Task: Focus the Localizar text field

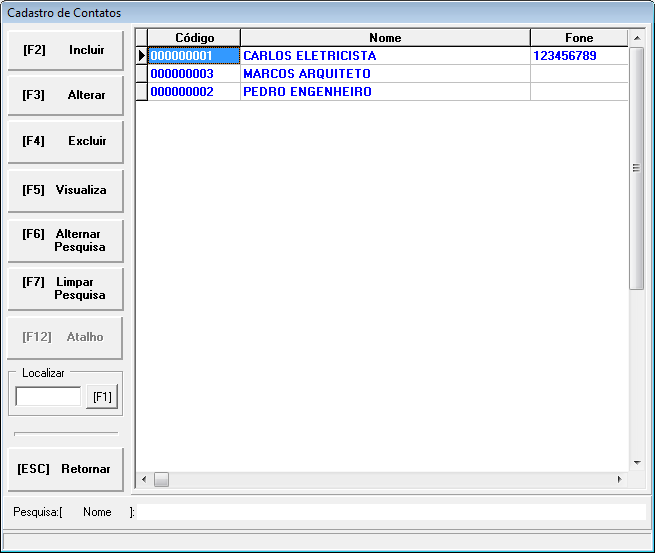Action: (x=48, y=397)
